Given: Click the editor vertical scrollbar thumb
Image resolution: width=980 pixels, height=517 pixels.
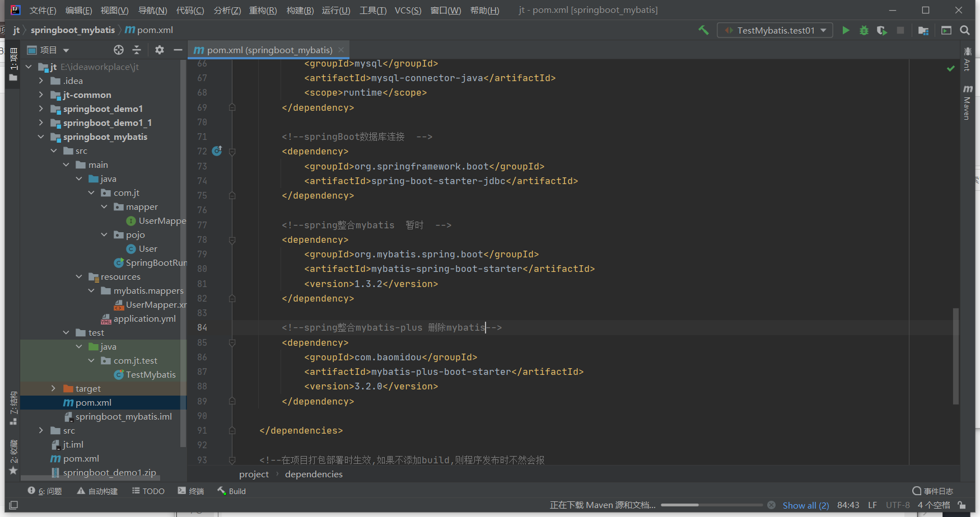Looking at the screenshot, I should (x=956, y=356).
